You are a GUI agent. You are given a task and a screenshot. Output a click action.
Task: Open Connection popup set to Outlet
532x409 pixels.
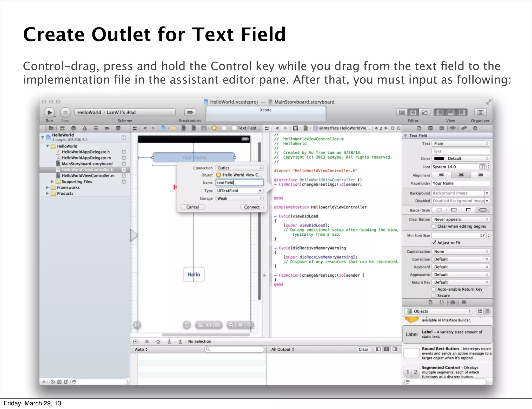[x=239, y=168]
